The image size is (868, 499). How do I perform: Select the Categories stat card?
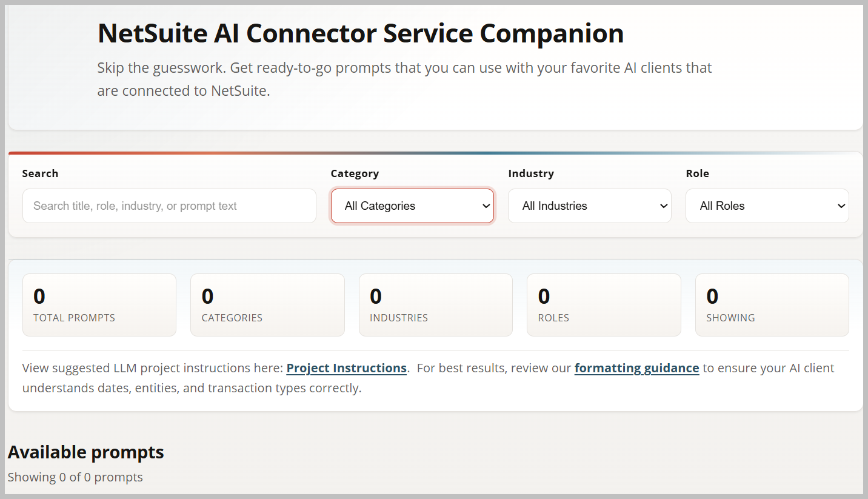[x=267, y=305]
